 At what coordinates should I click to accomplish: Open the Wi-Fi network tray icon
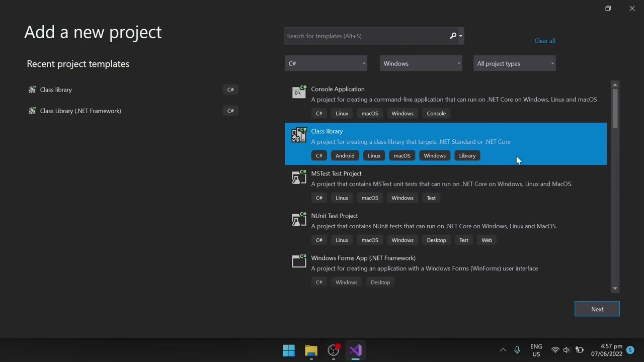click(555, 350)
